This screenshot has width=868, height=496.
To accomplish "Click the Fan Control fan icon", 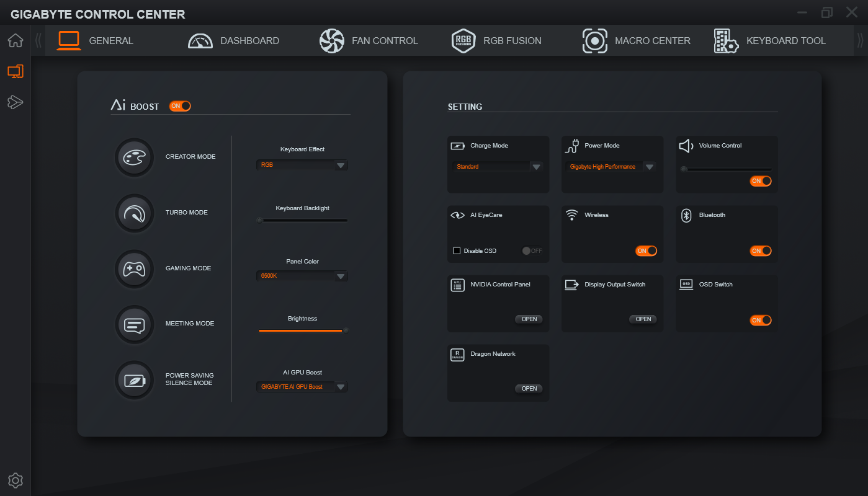I will tap(332, 41).
